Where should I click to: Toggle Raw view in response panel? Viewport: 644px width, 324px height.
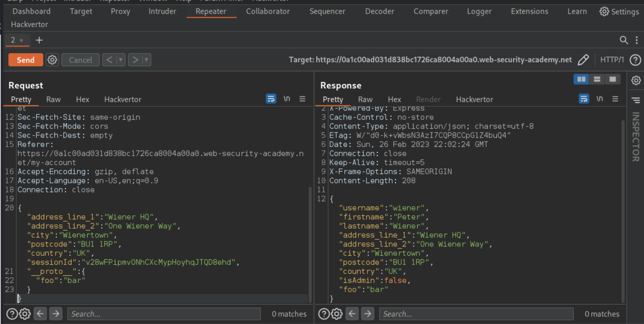point(365,99)
